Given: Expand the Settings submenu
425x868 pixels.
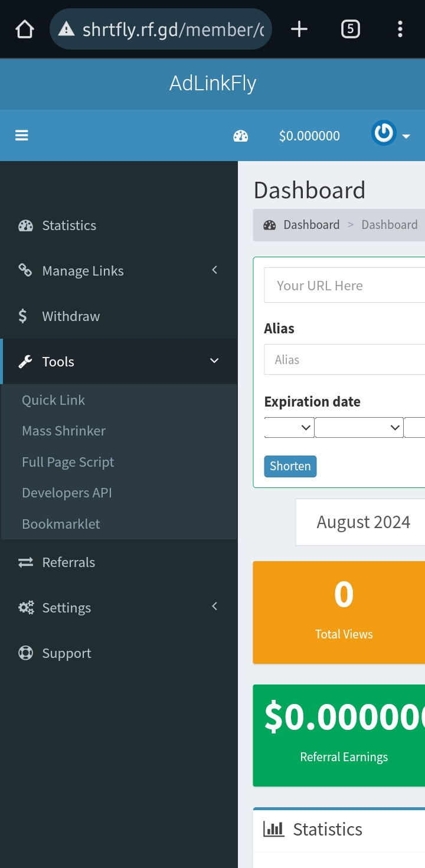Looking at the screenshot, I should (x=214, y=607).
